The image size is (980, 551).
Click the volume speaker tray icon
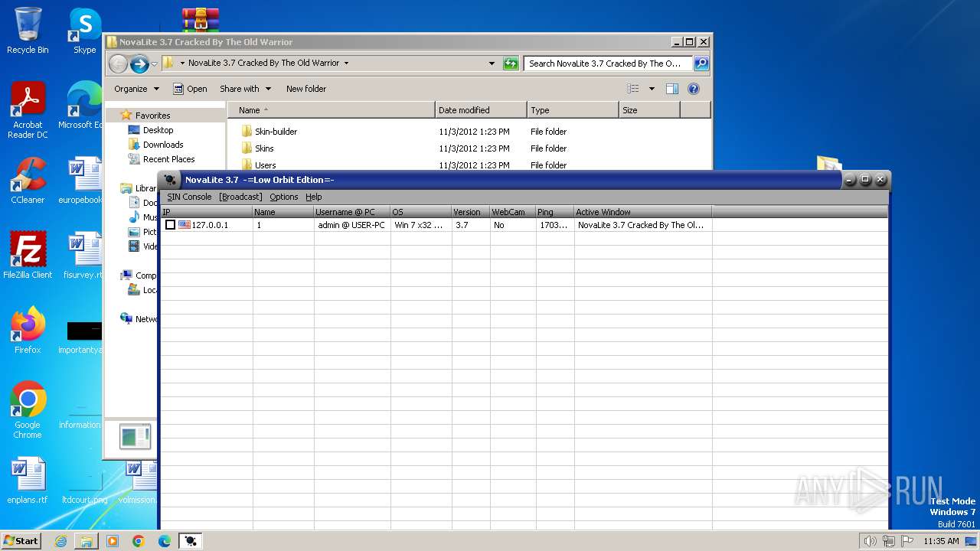coord(871,541)
